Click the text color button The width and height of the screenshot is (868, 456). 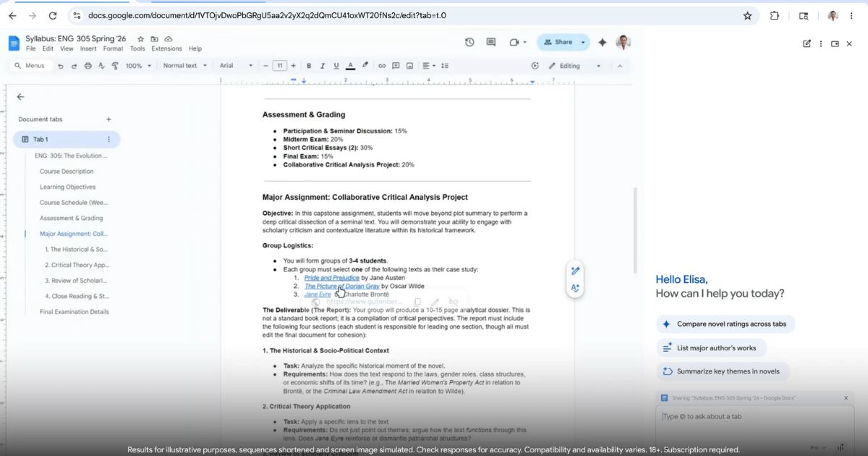[x=351, y=66]
